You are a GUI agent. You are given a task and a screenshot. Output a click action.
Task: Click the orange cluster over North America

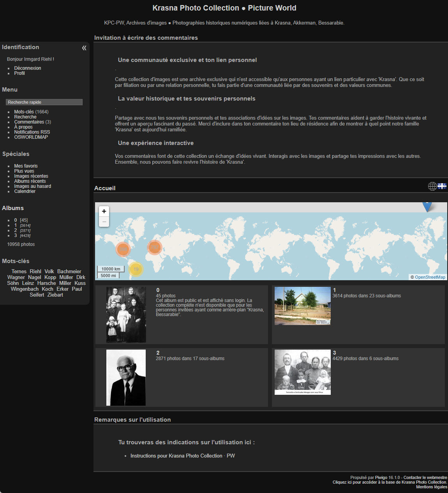[x=123, y=249]
